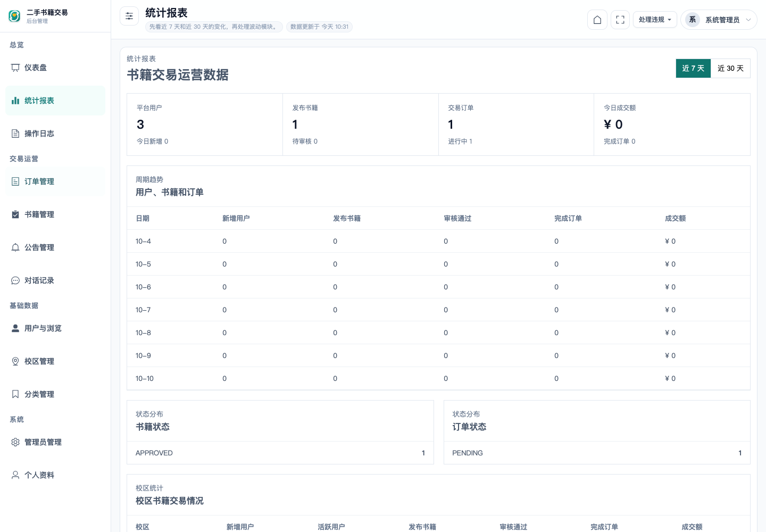Navigate to 书籍管理
Viewport: 766px width, 532px height.
click(x=55, y=214)
